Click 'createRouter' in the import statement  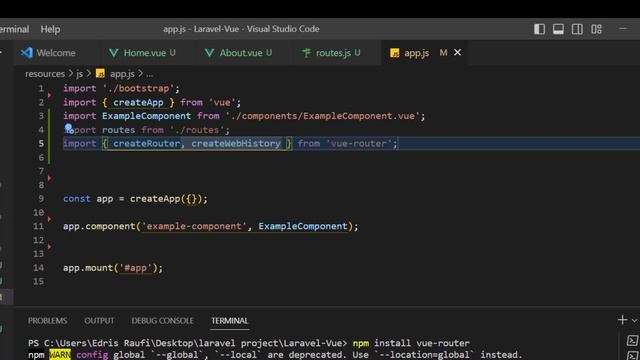pos(147,143)
